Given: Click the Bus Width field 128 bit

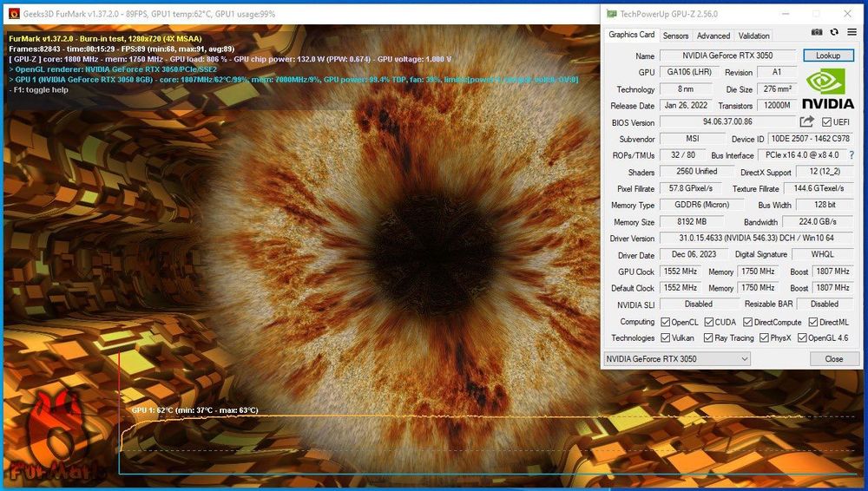Looking at the screenshot, I should [x=825, y=205].
